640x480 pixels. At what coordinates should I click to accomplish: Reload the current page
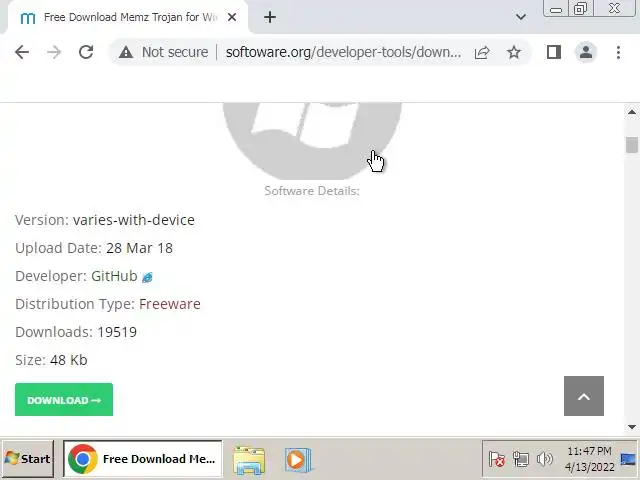(86, 52)
